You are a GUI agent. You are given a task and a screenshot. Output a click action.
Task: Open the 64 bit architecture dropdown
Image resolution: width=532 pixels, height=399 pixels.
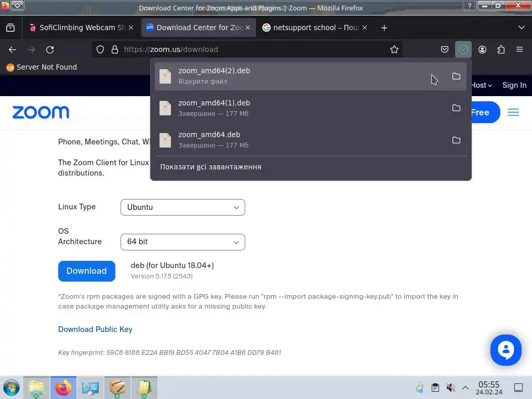point(182,242)
